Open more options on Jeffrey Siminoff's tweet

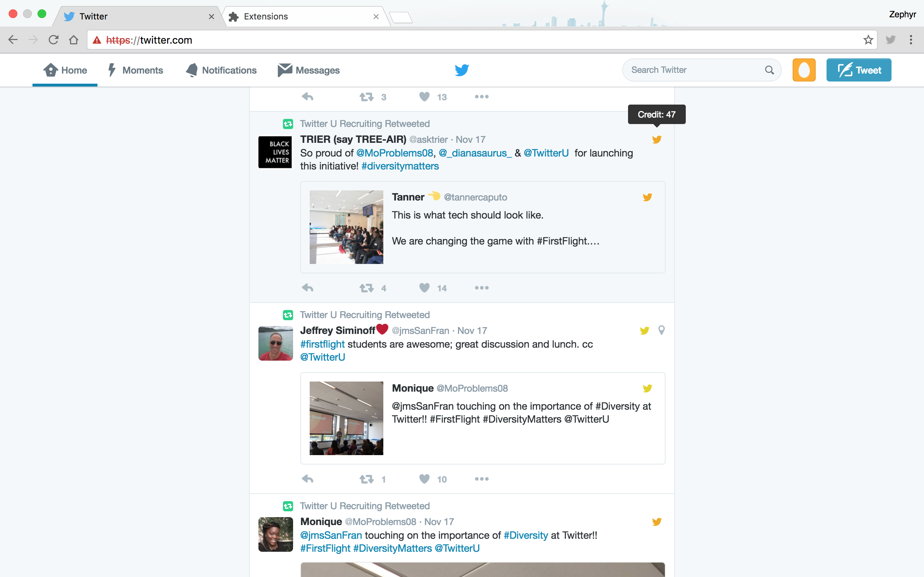[x=481, y=479]
